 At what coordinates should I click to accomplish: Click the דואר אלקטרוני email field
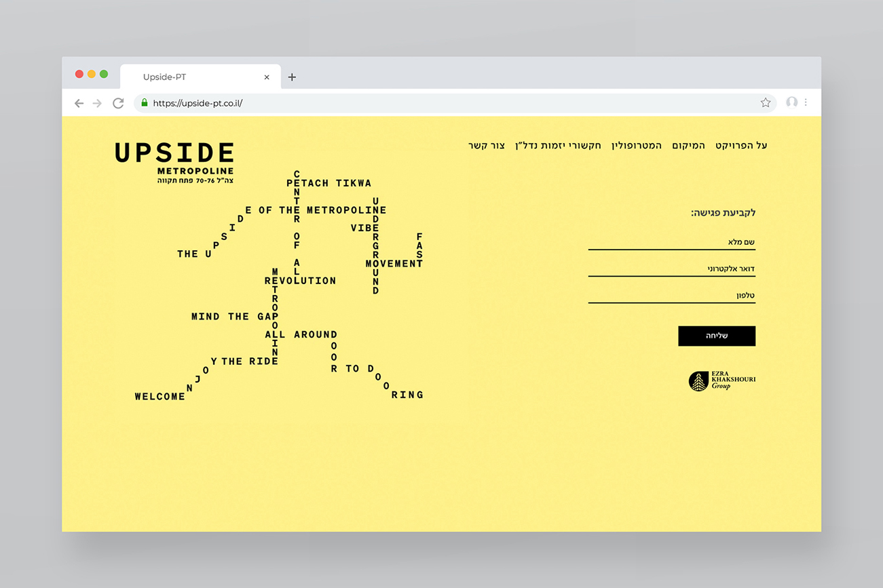672,269
